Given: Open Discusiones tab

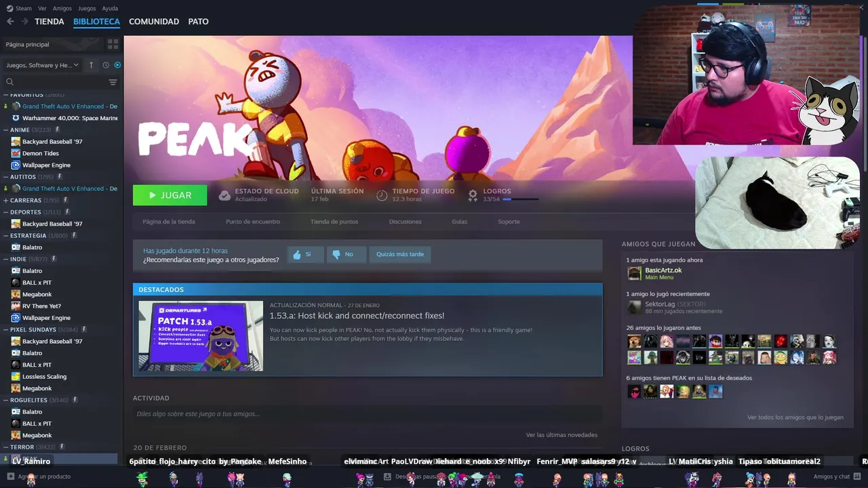Looking at the screenshot, I should coord(406,222).
